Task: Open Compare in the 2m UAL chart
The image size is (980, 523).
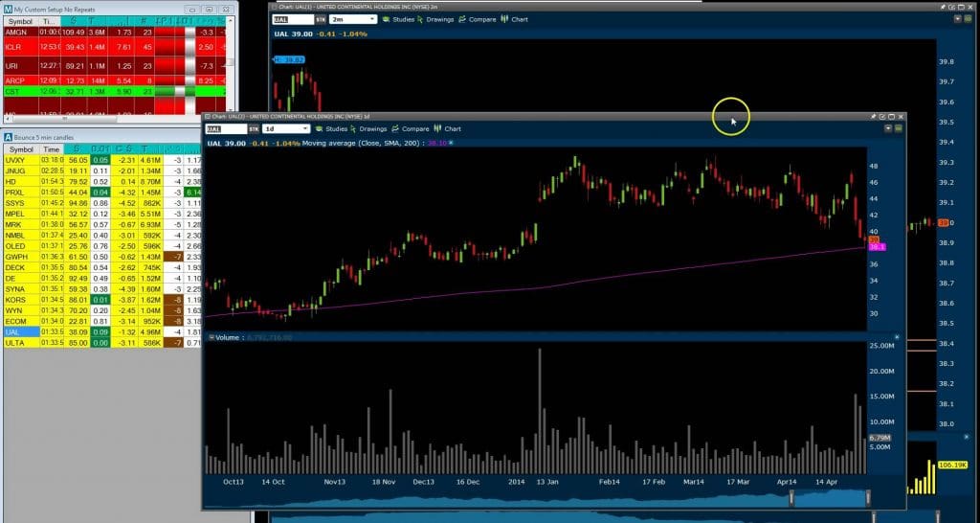Action: pos(477,19)
